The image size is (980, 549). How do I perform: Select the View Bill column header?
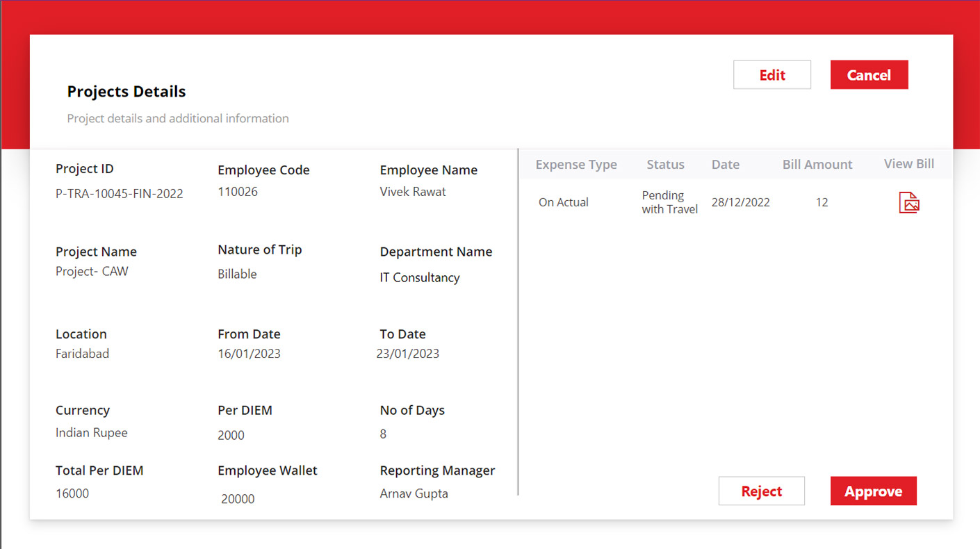tap(909, 164)
